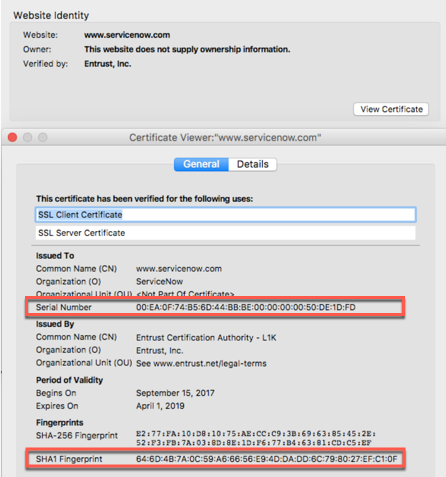Select the SSL Client Certificate entry
This screenshot has width=446, height=477.
pyautogui.click(x=225, y=215)
